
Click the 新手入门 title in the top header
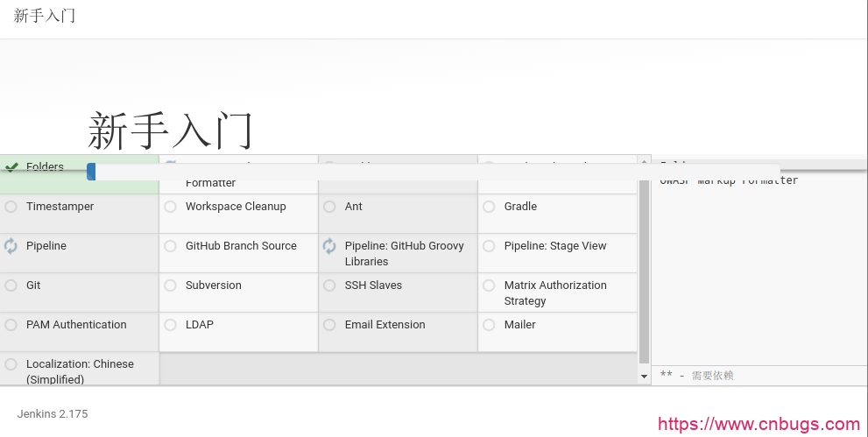[x=45, y=16]
